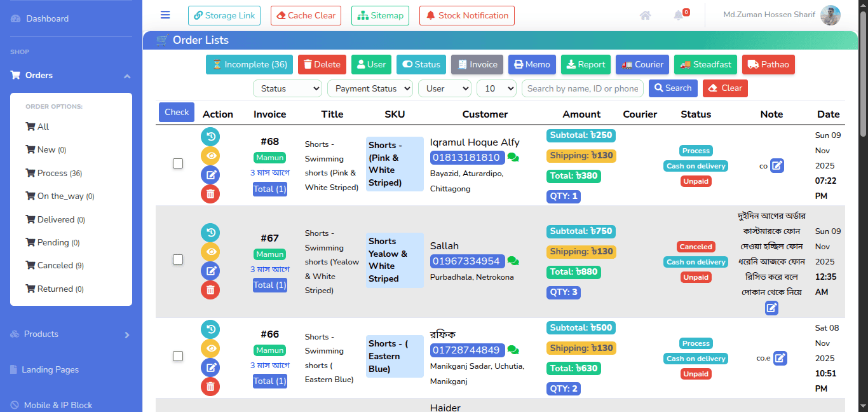Tick the checkbox for order #68

click(178, 163)
